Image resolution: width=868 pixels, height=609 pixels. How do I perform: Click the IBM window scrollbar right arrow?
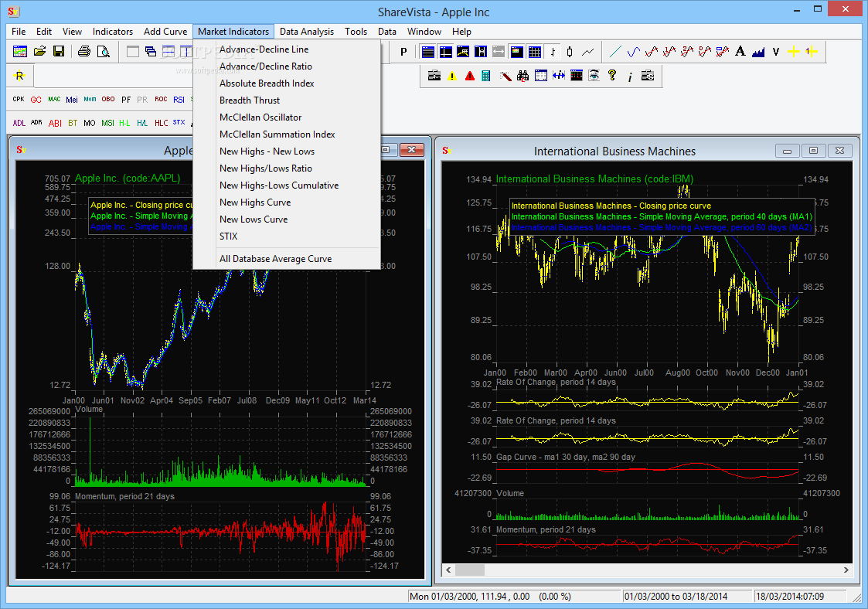click(x=846, y=570)
